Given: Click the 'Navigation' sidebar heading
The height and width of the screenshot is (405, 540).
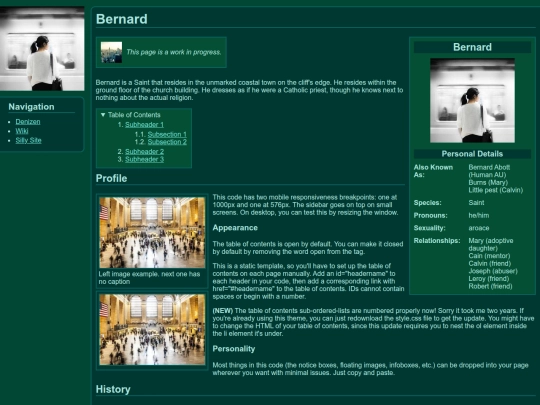Looking at the screenshot, I should tap(31, 107).
